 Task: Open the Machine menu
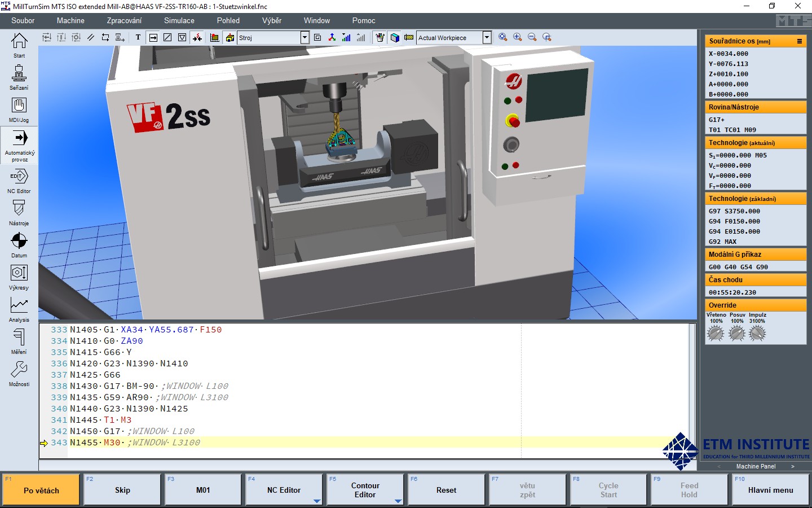70,20
